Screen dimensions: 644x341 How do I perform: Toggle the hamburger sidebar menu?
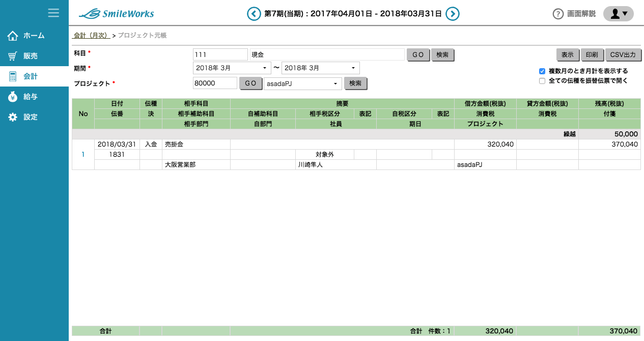click(53, 13)
